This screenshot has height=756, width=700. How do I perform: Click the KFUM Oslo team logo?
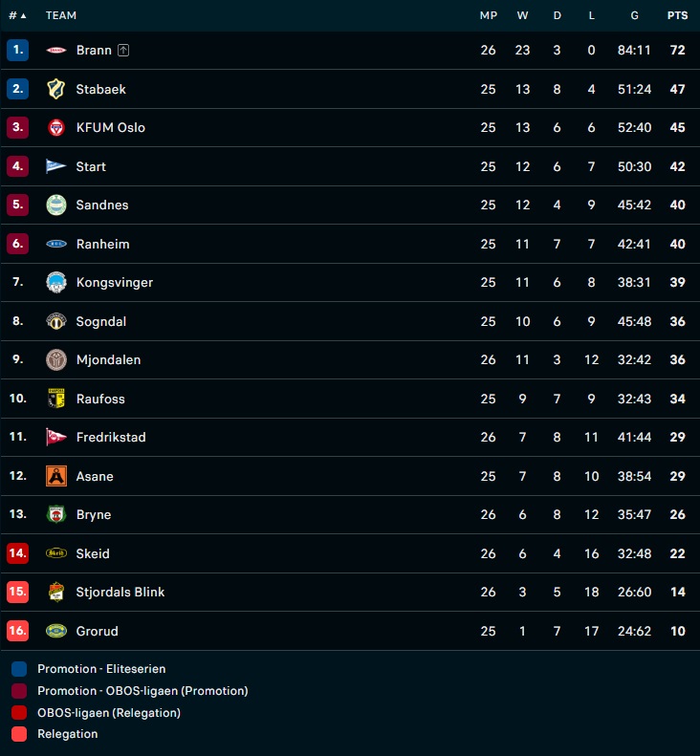click(x=56, y=128)
